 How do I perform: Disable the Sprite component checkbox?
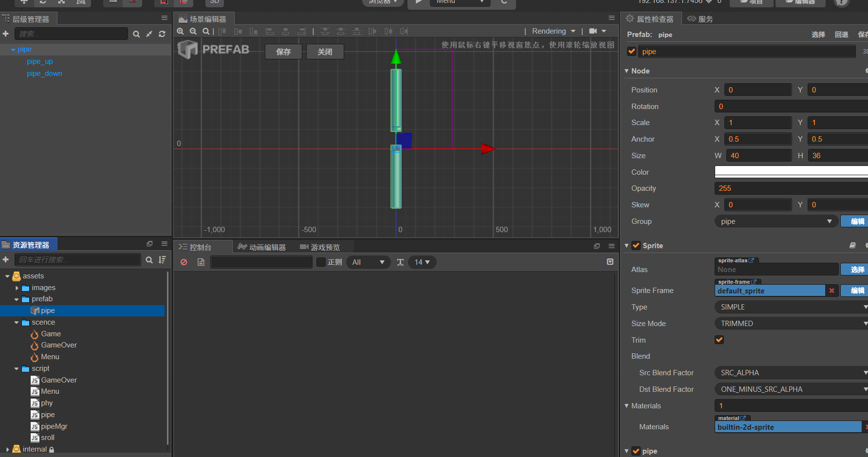click(636, 245)
